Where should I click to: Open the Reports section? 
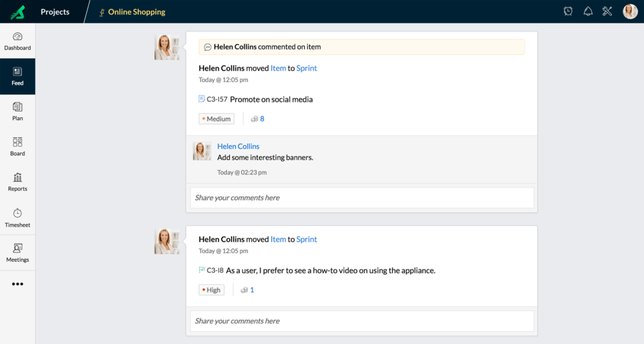pyautogui.click(x=17, y=182)
